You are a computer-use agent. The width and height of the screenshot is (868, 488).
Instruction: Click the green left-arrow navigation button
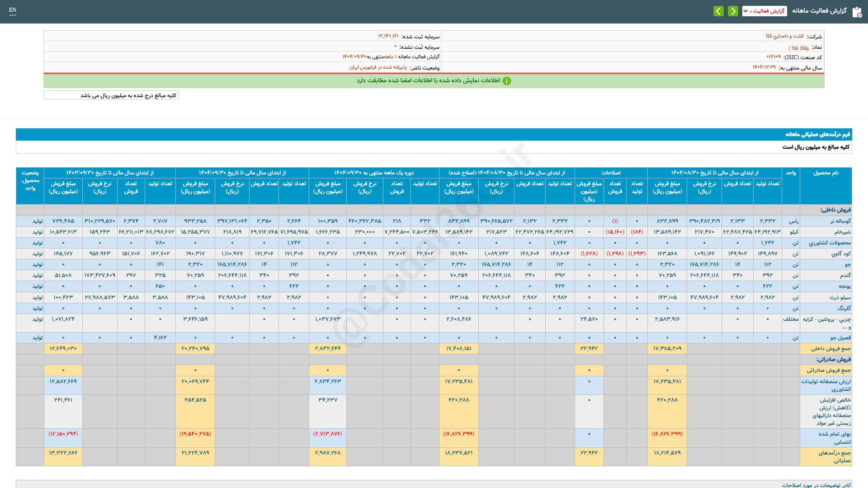coord(718,11)
